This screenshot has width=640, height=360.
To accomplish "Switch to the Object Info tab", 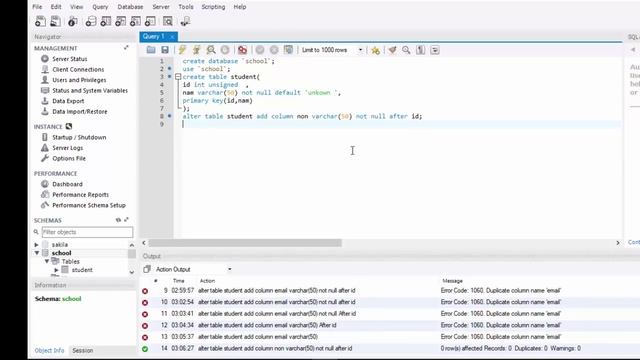I will click(x=49, y=351).
